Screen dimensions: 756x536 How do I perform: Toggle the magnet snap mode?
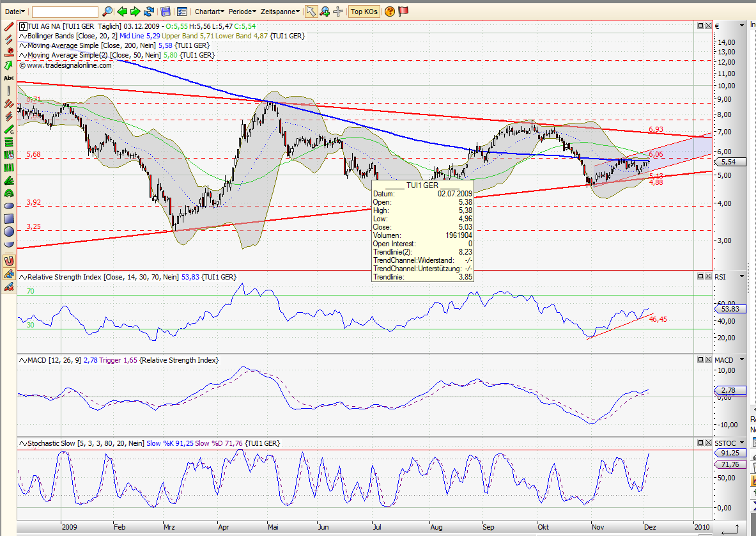[9, 261]
